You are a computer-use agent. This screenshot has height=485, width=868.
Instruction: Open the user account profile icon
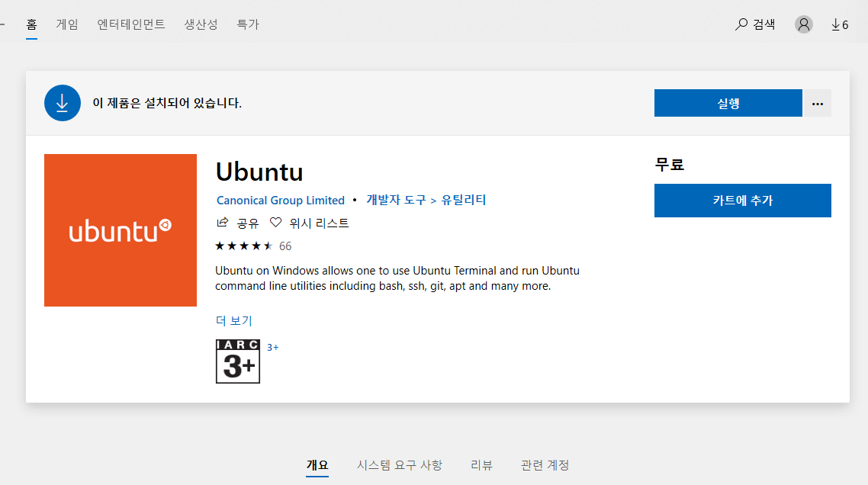click(x=804, y=24)
